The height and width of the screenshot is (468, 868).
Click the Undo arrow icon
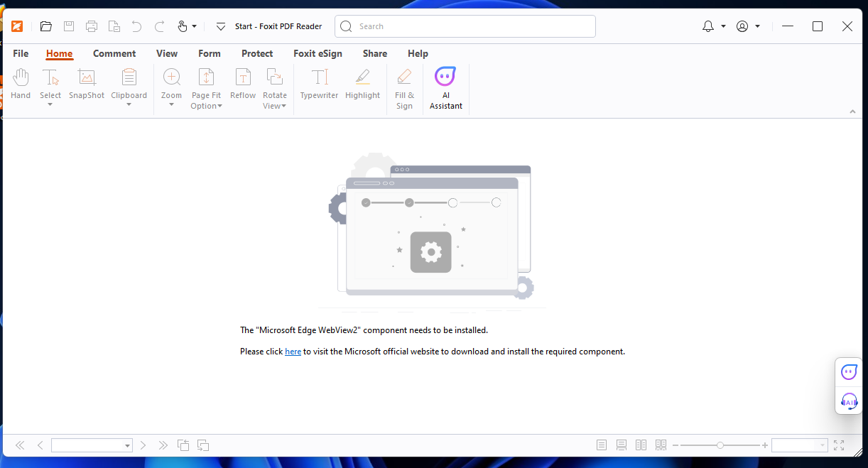click(136, 26)
